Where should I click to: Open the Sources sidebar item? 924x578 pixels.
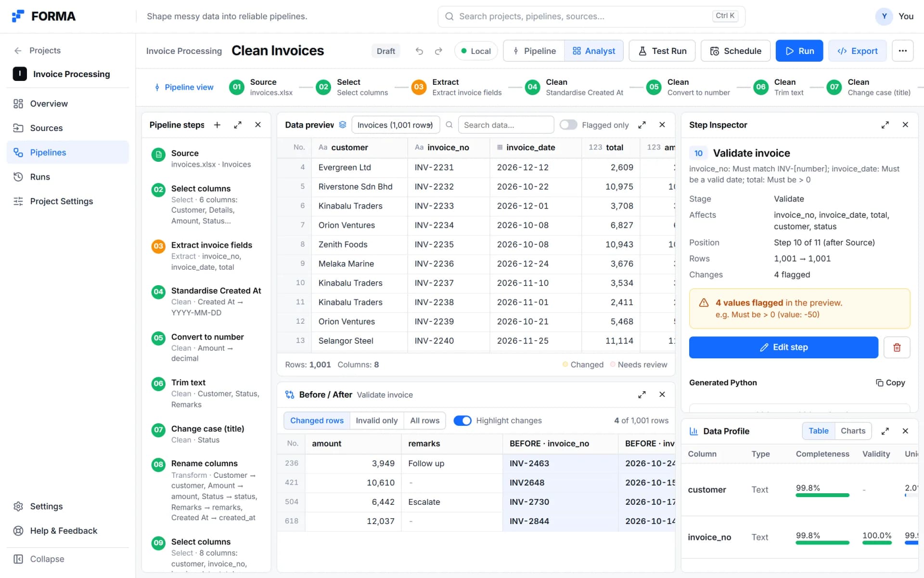pos(67,128)
